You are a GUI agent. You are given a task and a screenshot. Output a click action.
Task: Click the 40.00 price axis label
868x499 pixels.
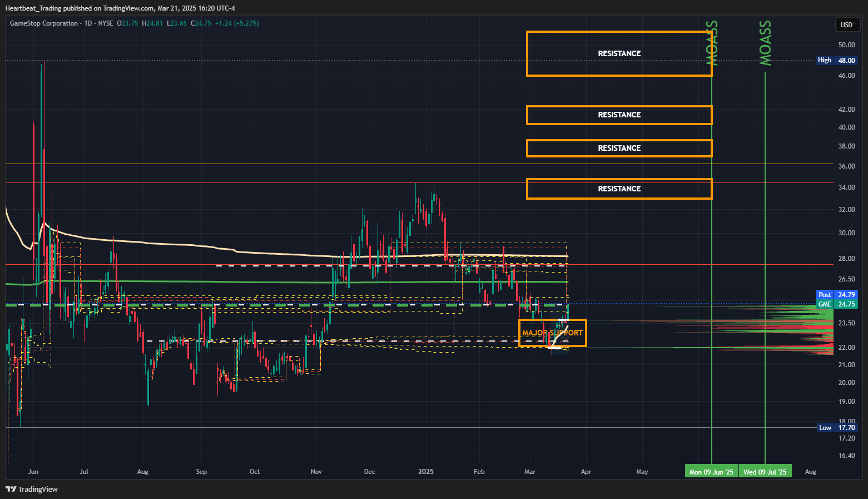click(846, 127)
